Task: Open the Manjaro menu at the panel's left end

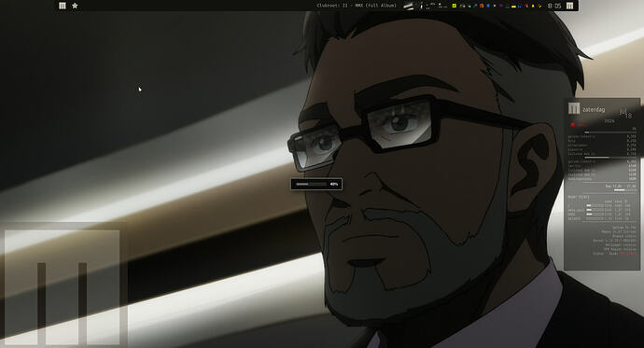Action: coord(62,6)
